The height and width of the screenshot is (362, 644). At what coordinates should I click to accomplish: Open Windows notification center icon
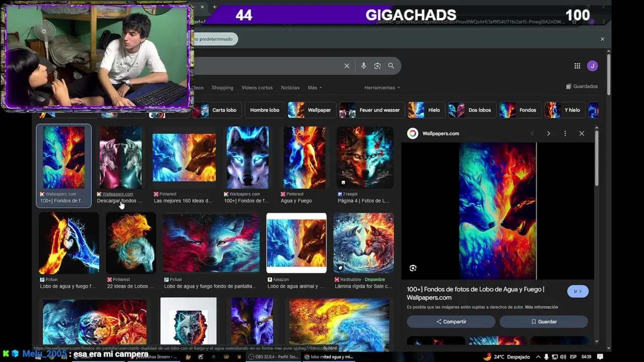(600, 356)
